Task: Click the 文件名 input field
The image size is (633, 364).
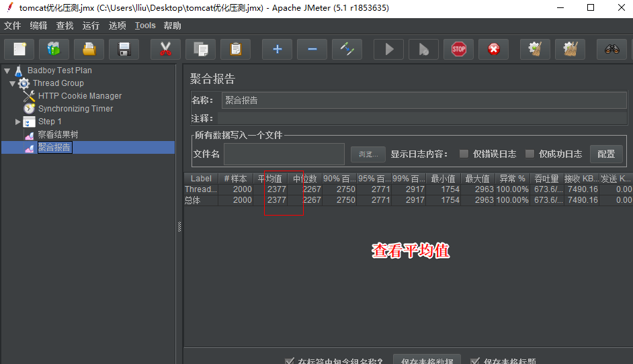Action: 284,154
